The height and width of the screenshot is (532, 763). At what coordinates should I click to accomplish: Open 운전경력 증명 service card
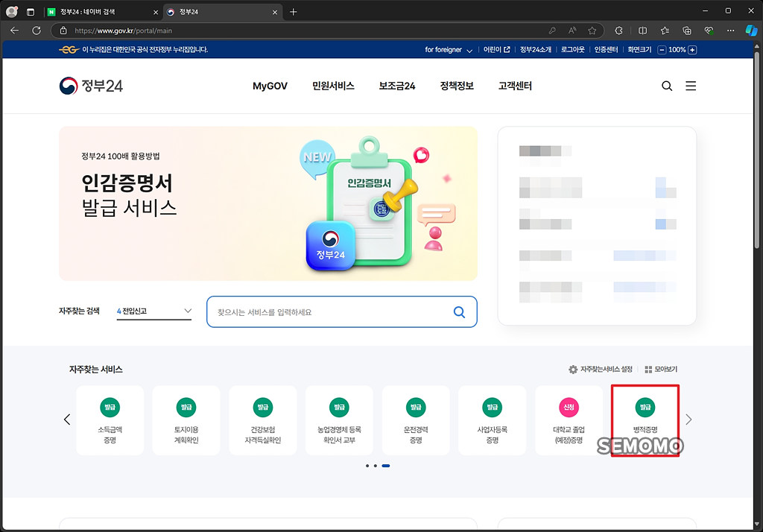coord(416,420)
